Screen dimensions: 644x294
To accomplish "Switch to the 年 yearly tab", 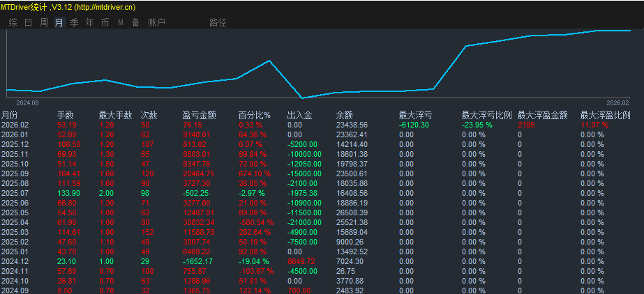I will (89, 22).
